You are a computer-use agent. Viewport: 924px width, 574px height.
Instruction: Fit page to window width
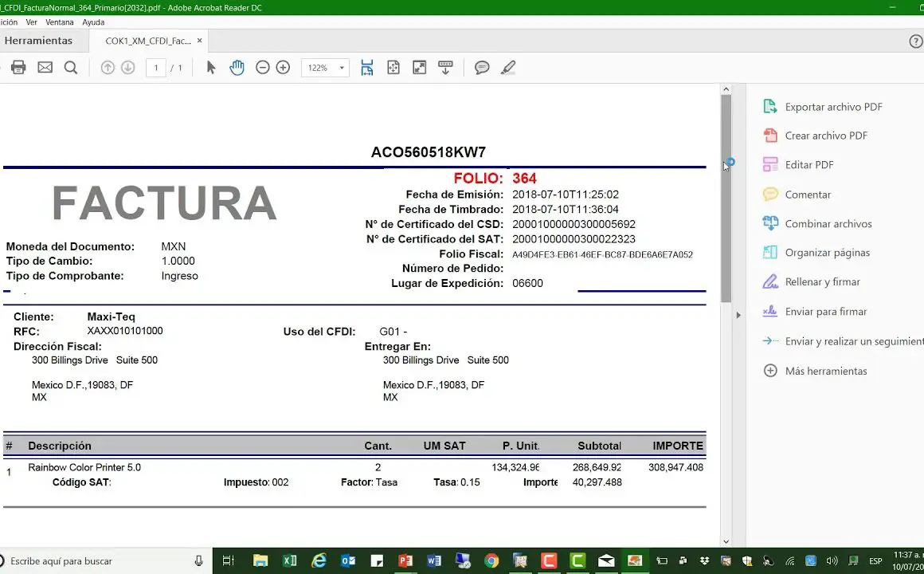coord(367,67)
